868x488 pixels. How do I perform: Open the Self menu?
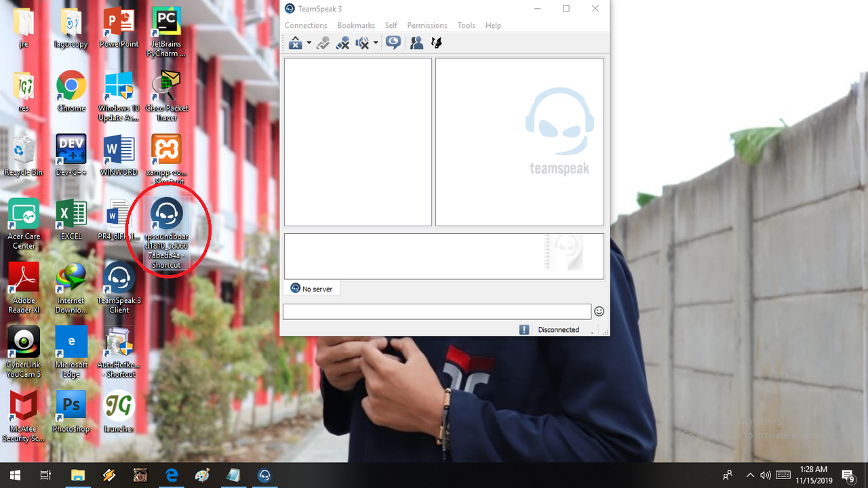click(x=391, y=25)
